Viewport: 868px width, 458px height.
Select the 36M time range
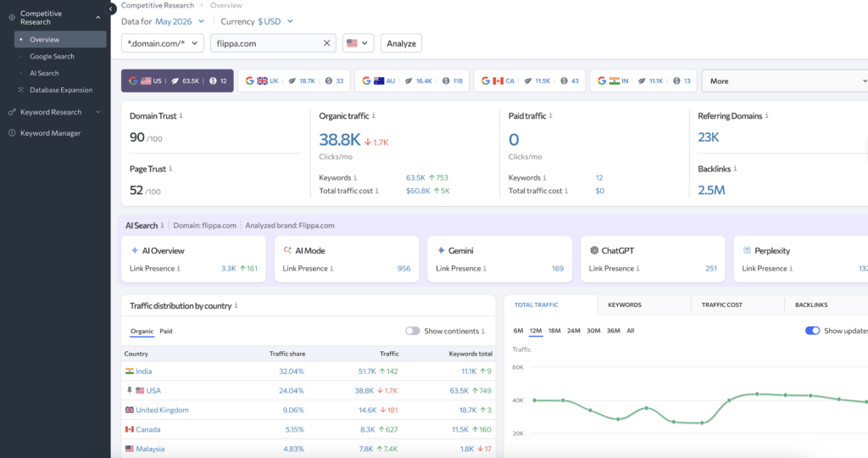click(x=614, y=331)
